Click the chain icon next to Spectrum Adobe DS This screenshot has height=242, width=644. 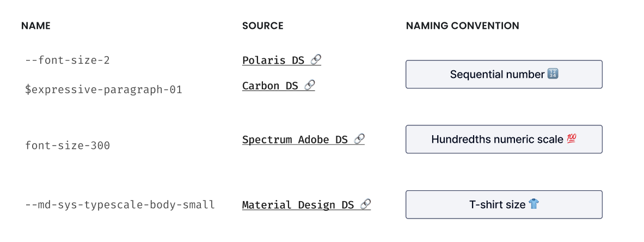[359, 139]
